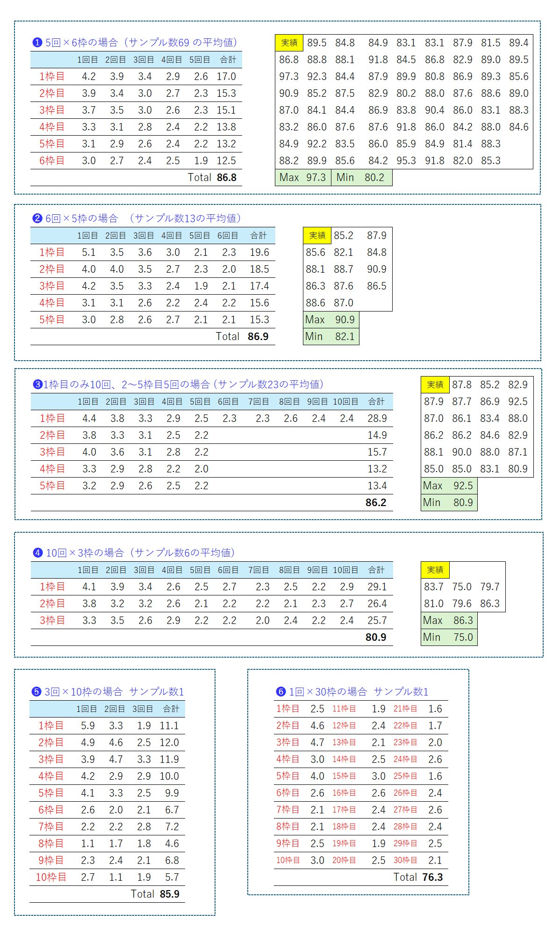The width and height of the screenshot is (560, 928).
Task: Select the 合計 value 19.6
Action: tap(259, 253)
